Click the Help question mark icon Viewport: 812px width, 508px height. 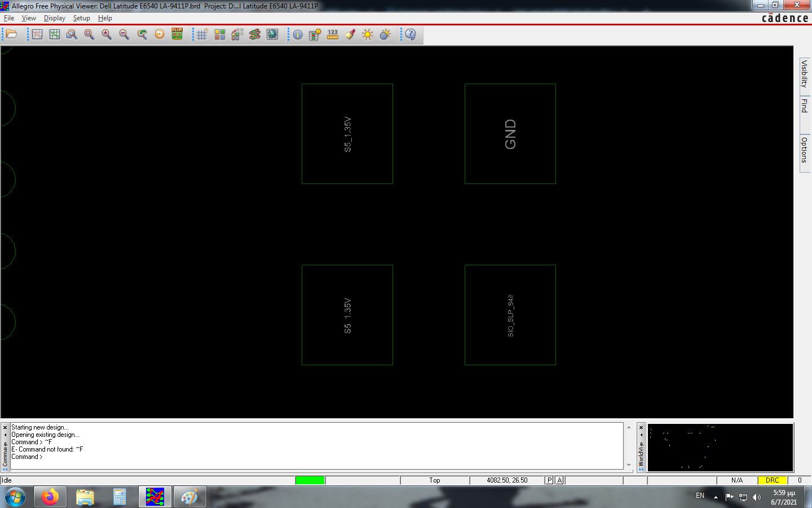click(x=411, y=34)
